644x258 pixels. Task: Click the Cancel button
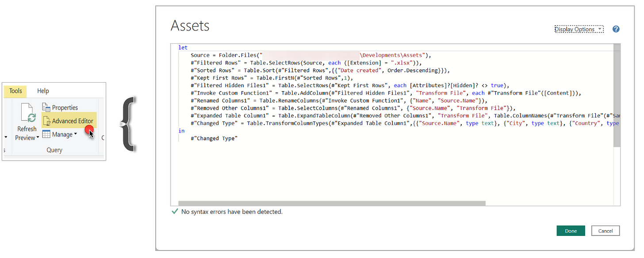tap(605, 231)
